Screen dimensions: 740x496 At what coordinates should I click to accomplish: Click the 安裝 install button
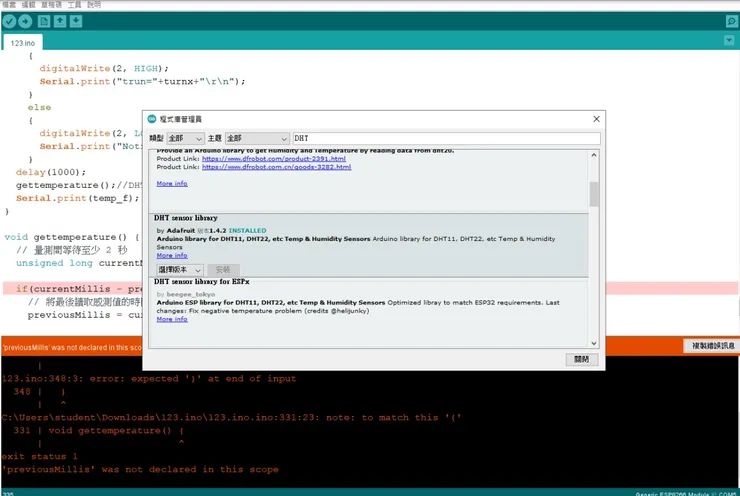(x=223, y=269)
